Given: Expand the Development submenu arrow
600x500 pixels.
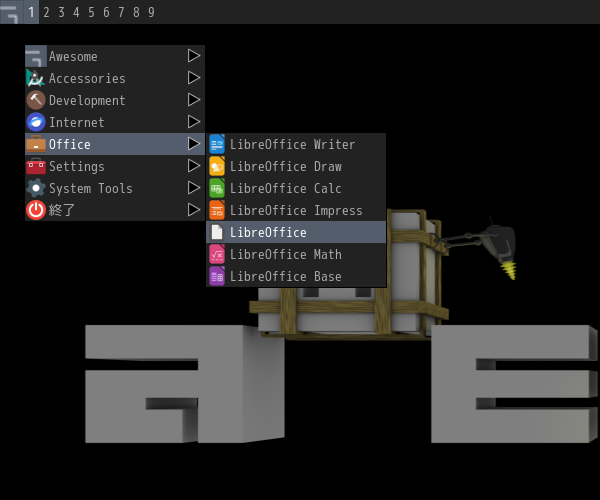Looking at the screenshot, I should click(x=194, y=100).
